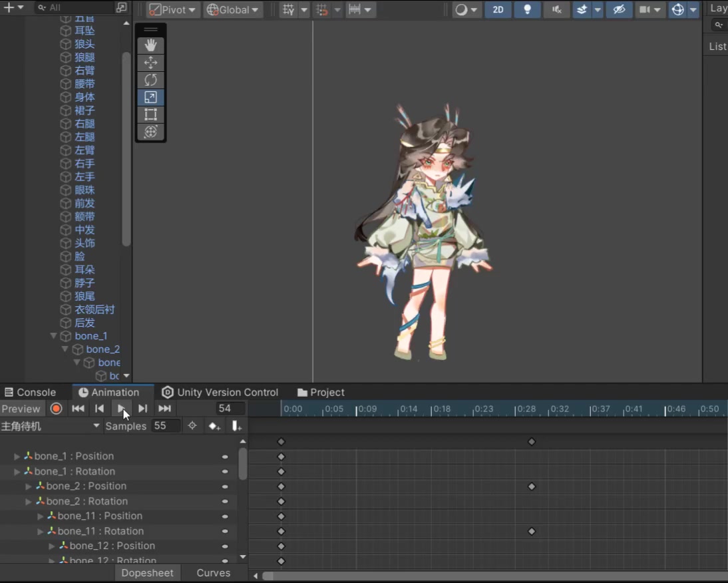Switch to Curves view
The image size is (728, 583).
point(213,573)
